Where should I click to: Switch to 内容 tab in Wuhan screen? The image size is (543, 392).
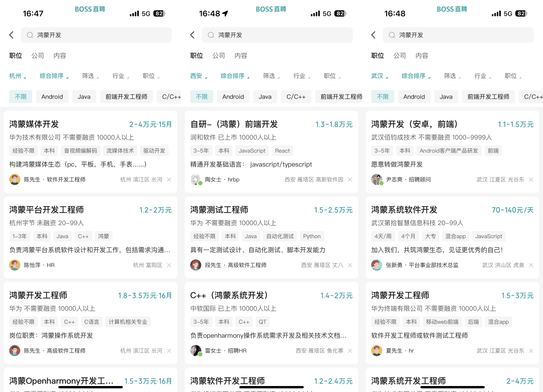[421, 55]
